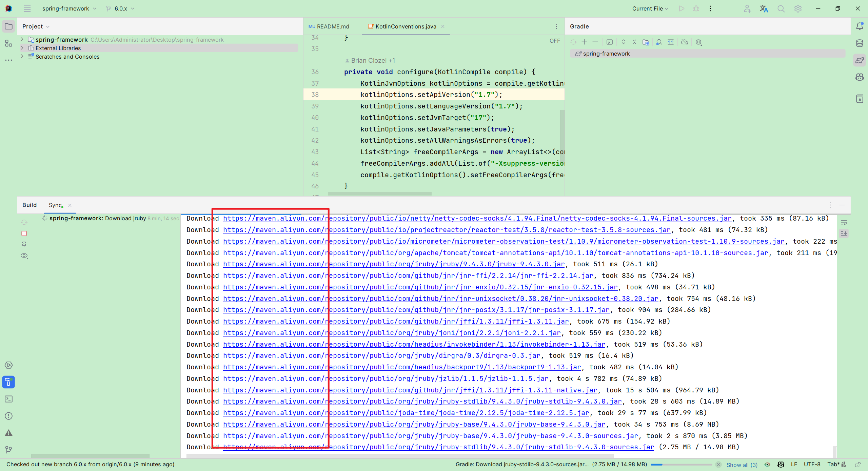Toggle the read-only lock icon in status bar
Image resolution: width=868 pixels, height=471 pixels.
click(857, 465)
